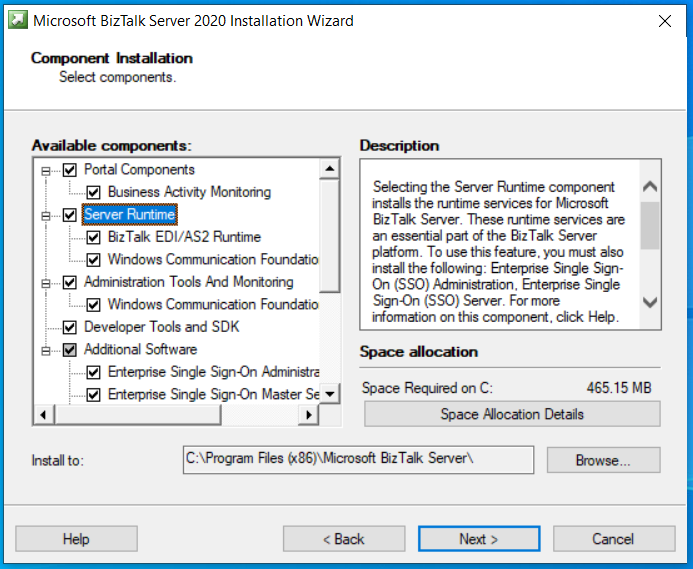This screenshot has width=693, height=569.
Task: Select the BizTalk EDI/AS2 Runtime item
Action: [x=184, y=237]
